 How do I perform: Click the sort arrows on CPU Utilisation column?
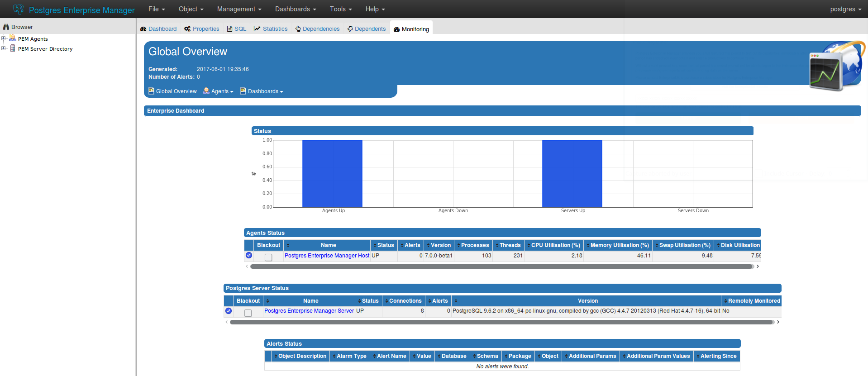[529, 245]
